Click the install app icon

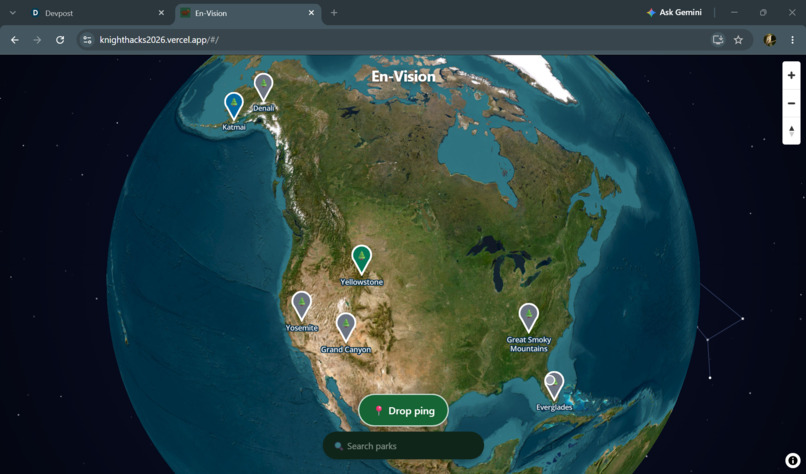pos(718,40)
